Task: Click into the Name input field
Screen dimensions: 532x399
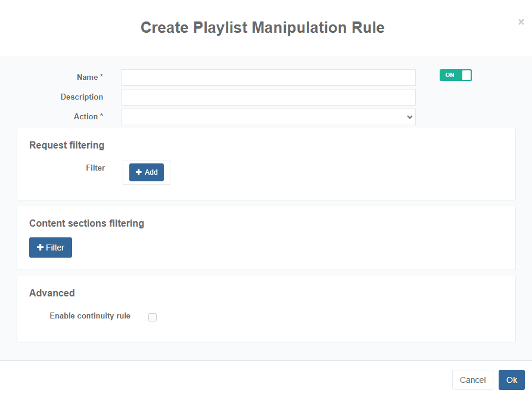Action: [x=268, y=77]
